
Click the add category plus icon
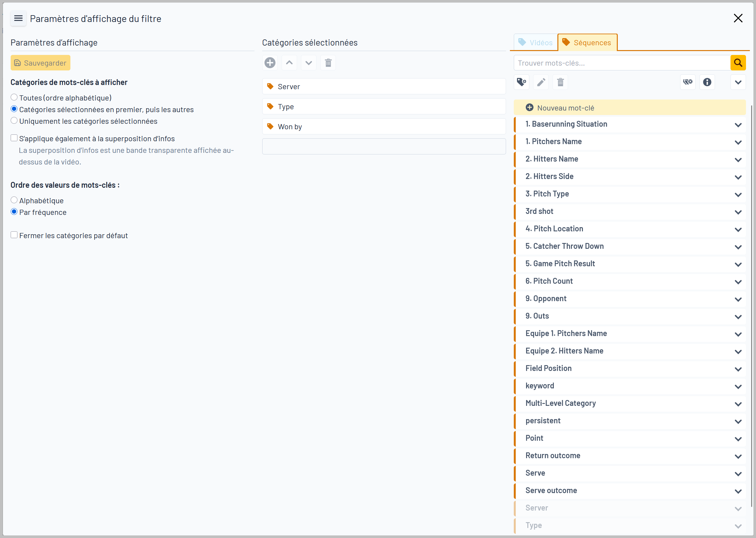[x=270, y=63]
